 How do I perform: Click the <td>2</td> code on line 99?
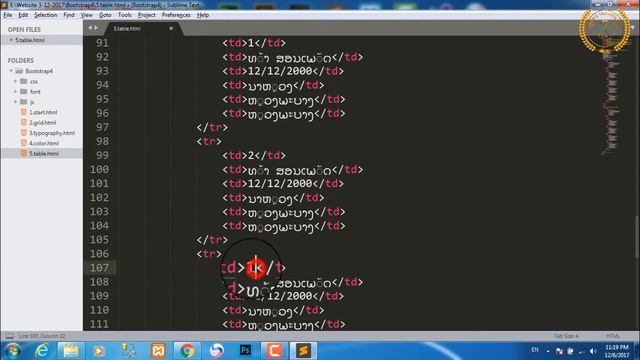point(254,156)
